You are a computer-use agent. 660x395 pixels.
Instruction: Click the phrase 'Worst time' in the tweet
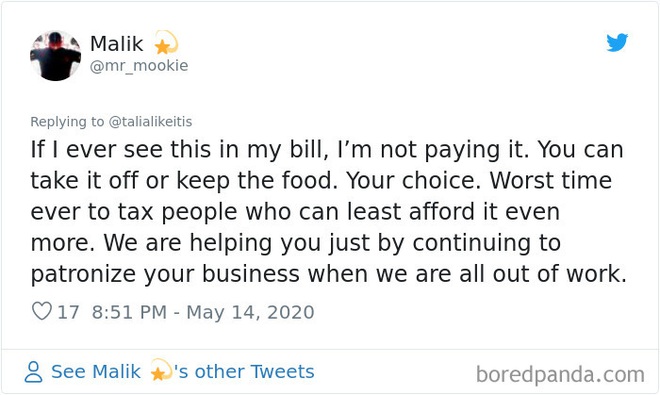551,181
